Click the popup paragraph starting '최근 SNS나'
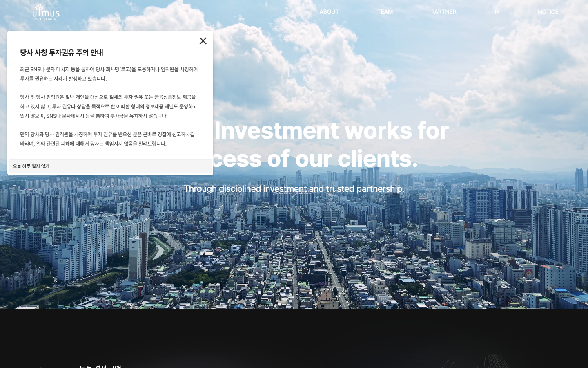Image resolution: width=588 pixels, height=368 pixels. click(x=109, y=74)
